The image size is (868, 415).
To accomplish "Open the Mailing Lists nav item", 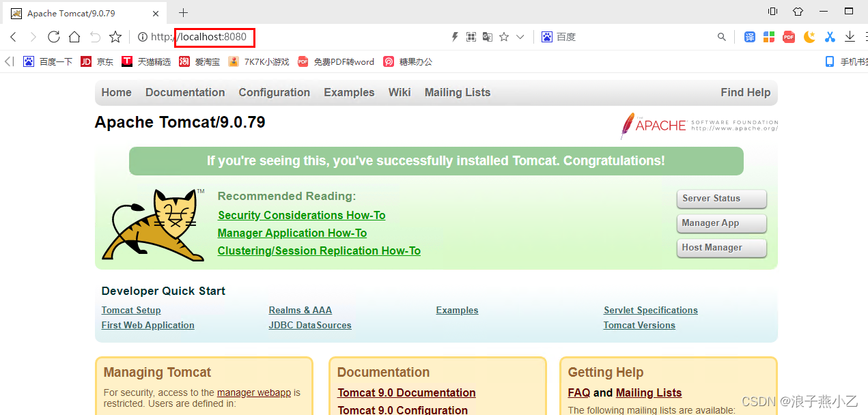I will click(x=458, y=92).
